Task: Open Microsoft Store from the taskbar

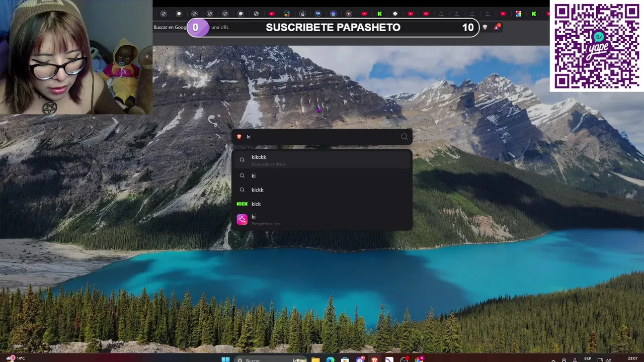Action: (345, 359)
